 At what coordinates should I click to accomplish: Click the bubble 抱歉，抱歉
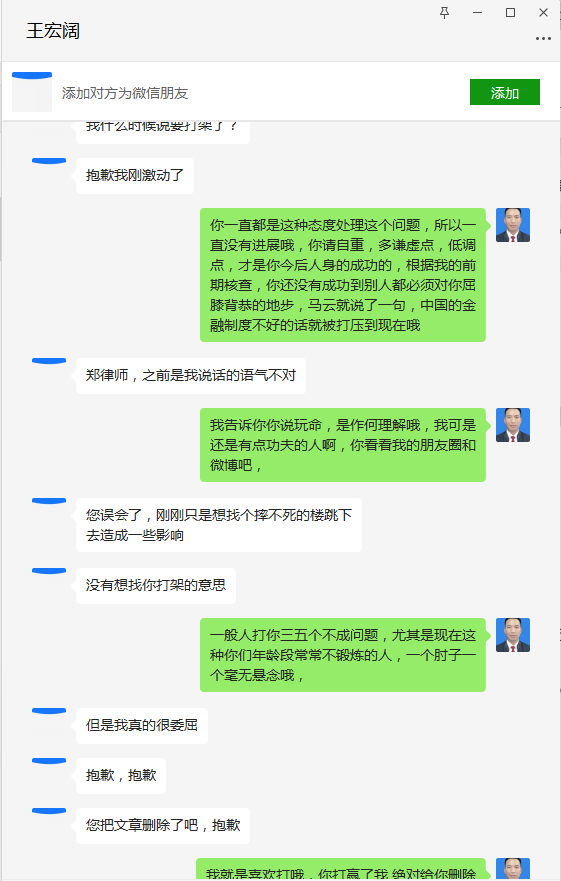coord(121,775)
